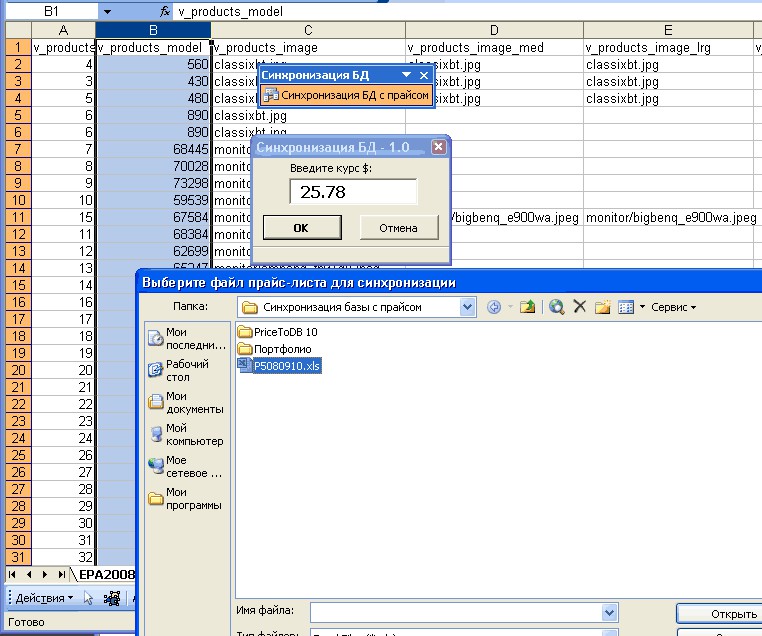Click the Delete (X) icon in dialog toolbar
Viewport: 762px width, 636px height.
[579, 307]
